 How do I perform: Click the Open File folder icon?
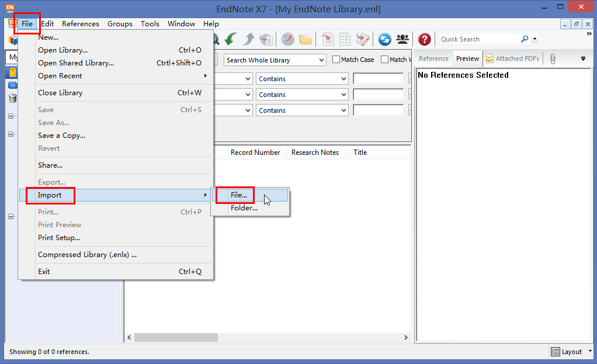[306, 39]
